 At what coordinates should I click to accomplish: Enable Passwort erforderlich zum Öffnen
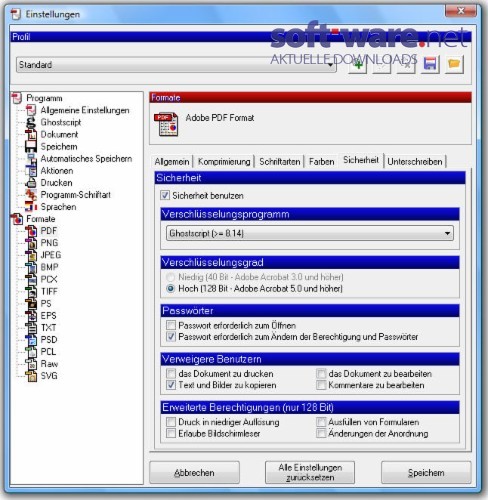171,325
